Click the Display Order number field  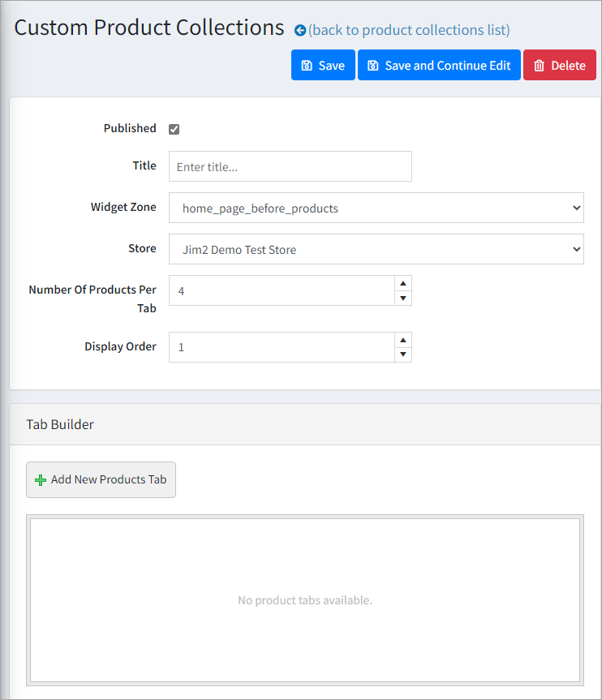(x=282, y=347)
